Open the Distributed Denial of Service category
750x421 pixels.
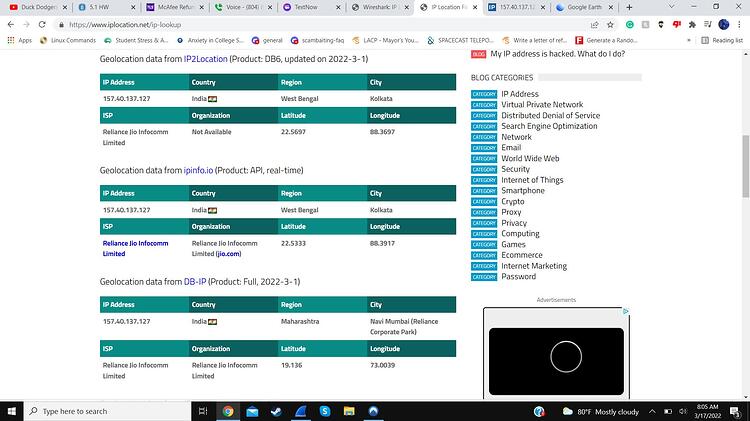click(551, 115)
